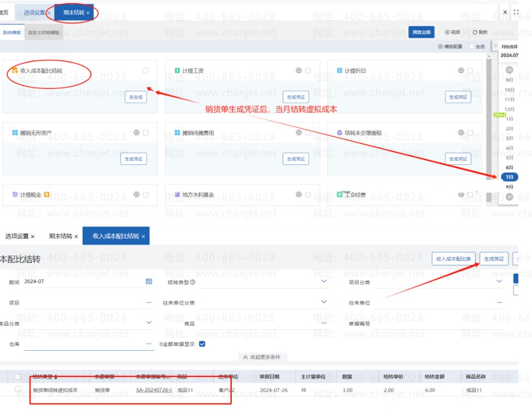Screen dimensions: 532x412
Task: Move month list up with up arrow
Action: pos(509,70)
